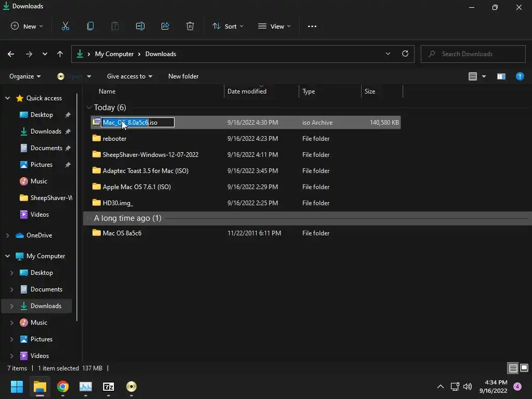Click the Rename icon in toolbar
Screen dimensions: 532x399
[x=140, y=26]
